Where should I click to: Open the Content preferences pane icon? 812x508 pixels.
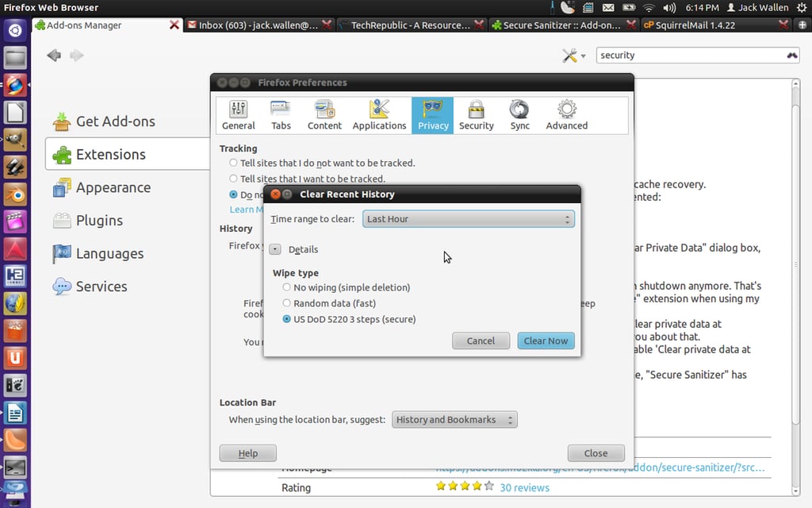[x=324, y=115]
